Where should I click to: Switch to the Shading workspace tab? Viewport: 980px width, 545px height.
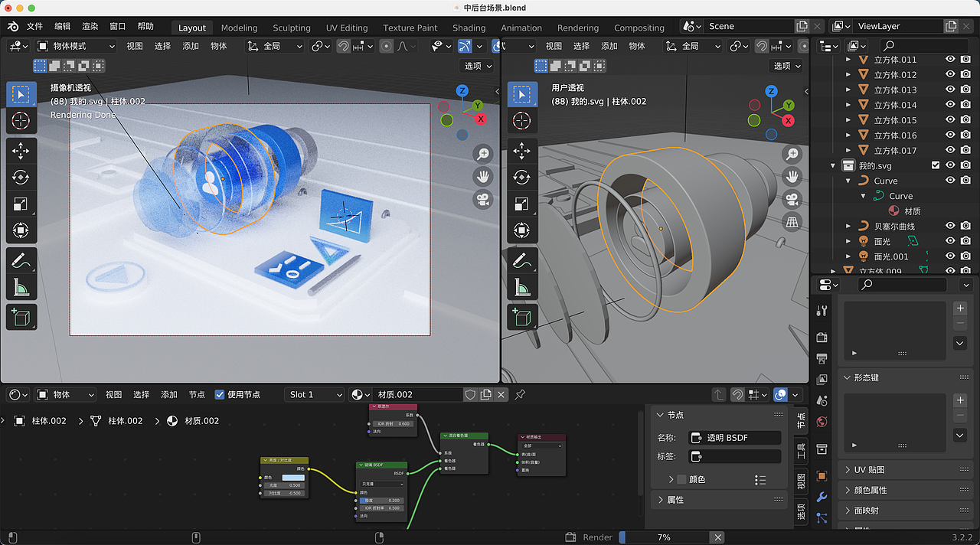469,28
